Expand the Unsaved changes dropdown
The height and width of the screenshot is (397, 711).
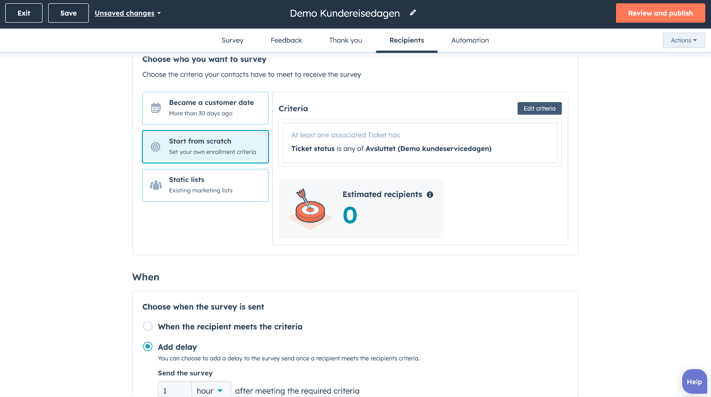127,13
